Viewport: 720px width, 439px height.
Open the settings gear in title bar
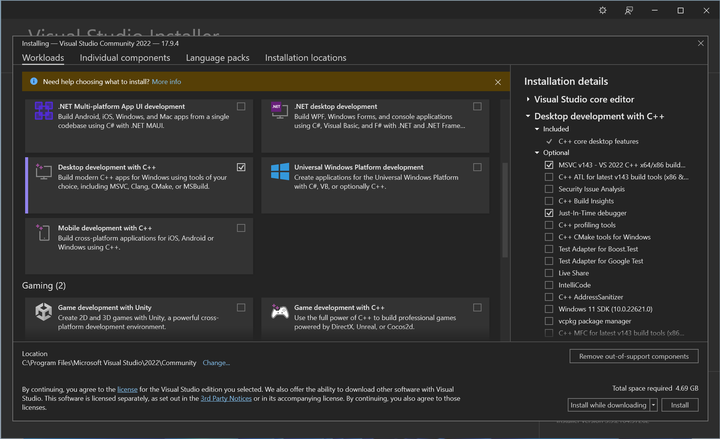tap(602, 10)
